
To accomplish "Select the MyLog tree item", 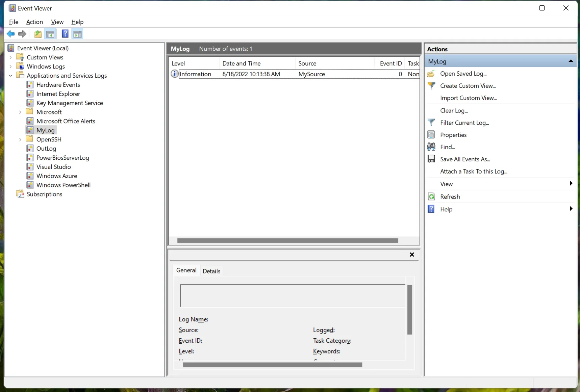I will point(45,130).
